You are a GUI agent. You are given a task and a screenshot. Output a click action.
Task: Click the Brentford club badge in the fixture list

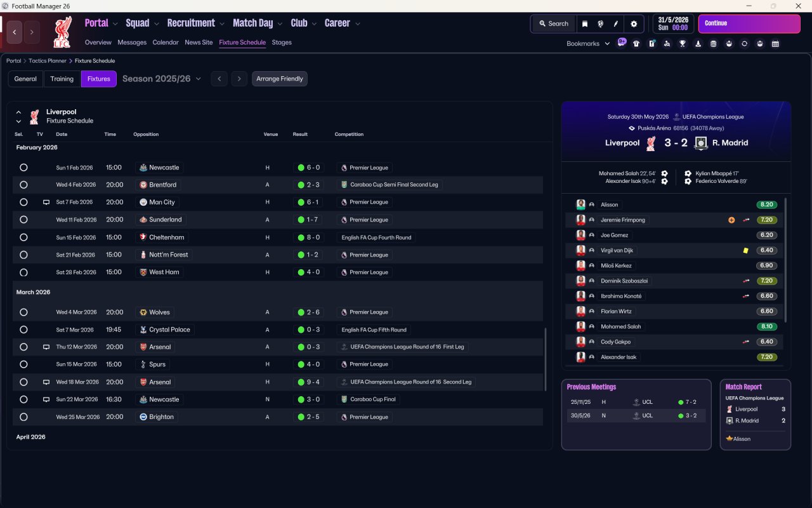point(143,185)
